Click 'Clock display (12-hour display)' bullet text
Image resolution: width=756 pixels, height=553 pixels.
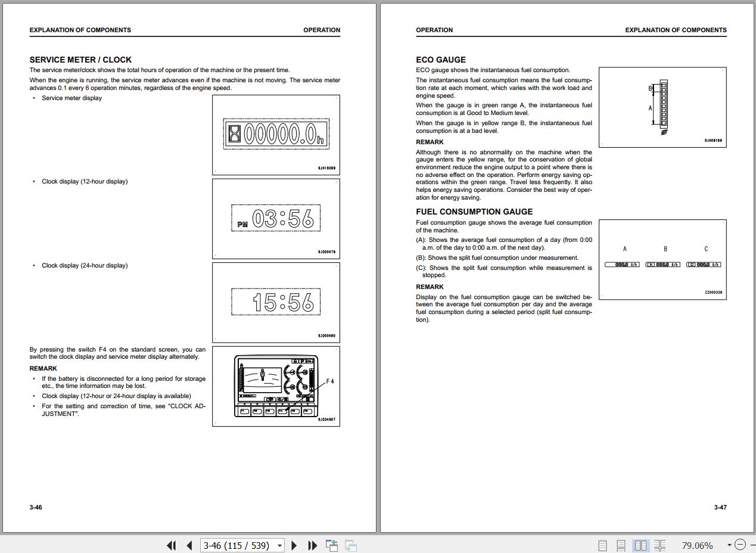pyautogui.click(x=85, y=181)
